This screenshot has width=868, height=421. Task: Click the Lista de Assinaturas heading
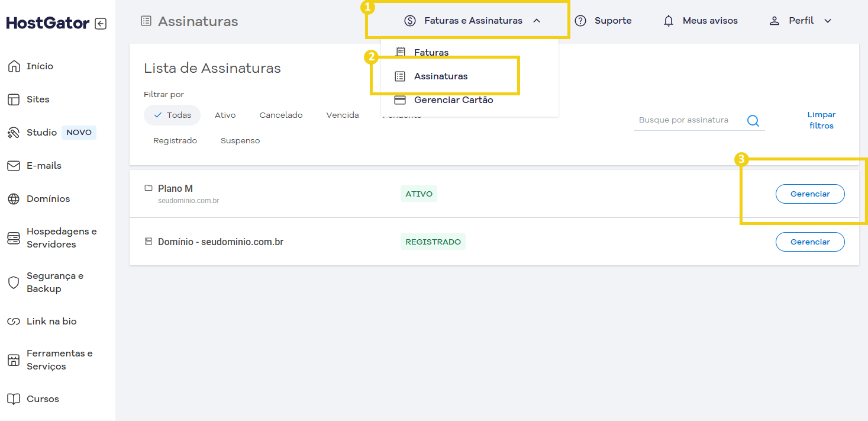(212, 68)
